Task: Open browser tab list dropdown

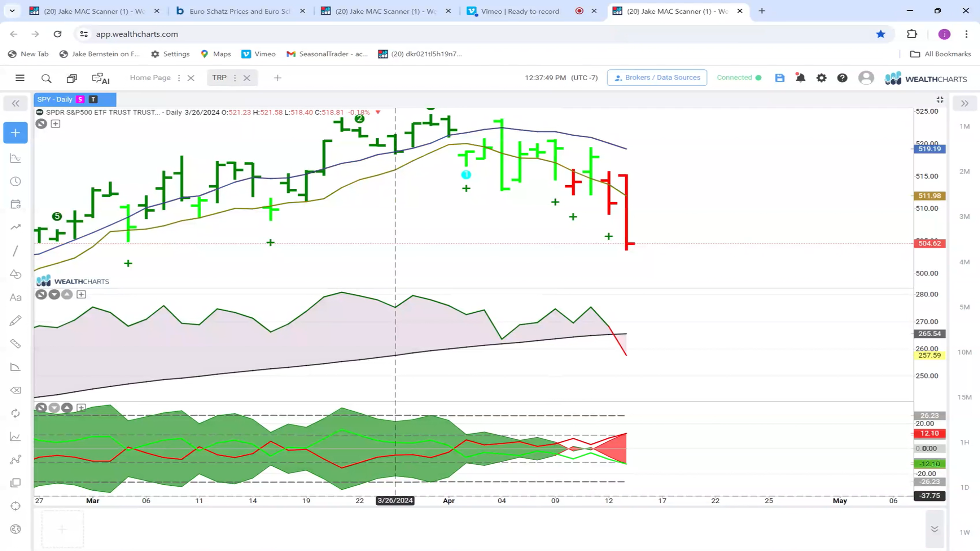Action: pyautogui.click(x=12, y=11)
